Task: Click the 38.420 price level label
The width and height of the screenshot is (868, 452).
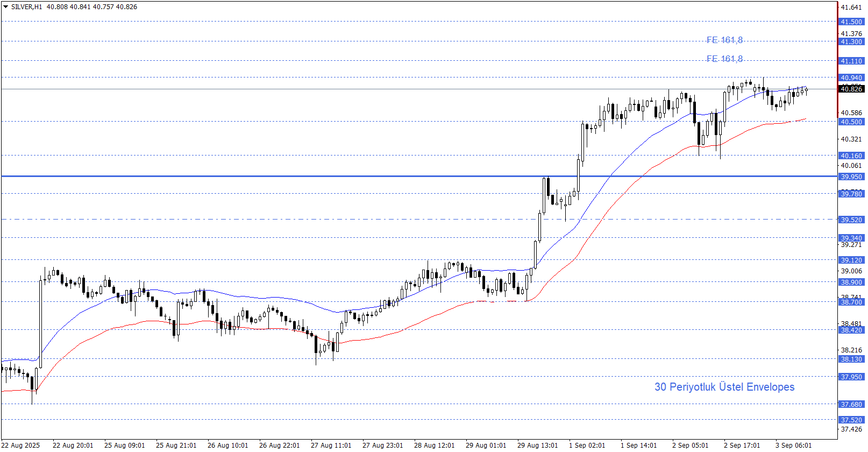Action: tap(851, 330)
